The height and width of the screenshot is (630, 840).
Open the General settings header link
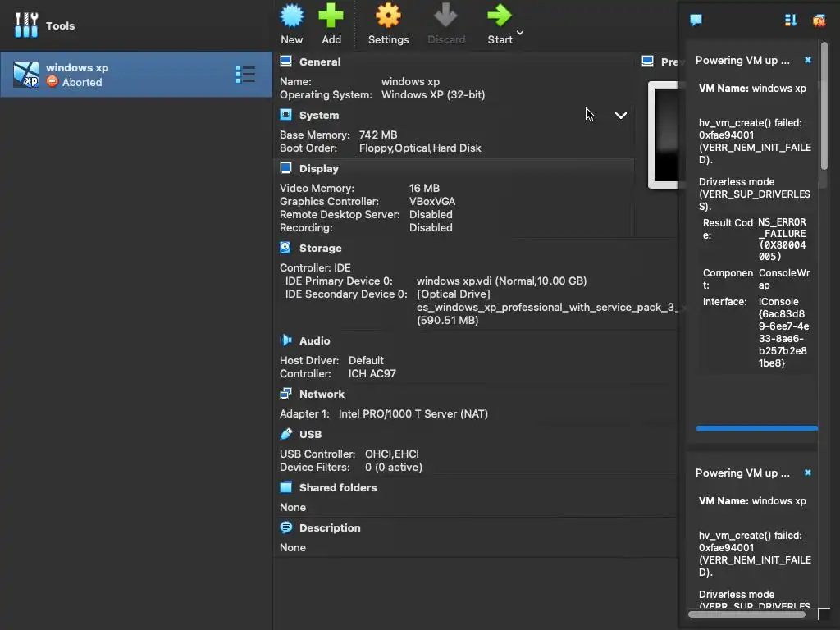tap(320, 62)
